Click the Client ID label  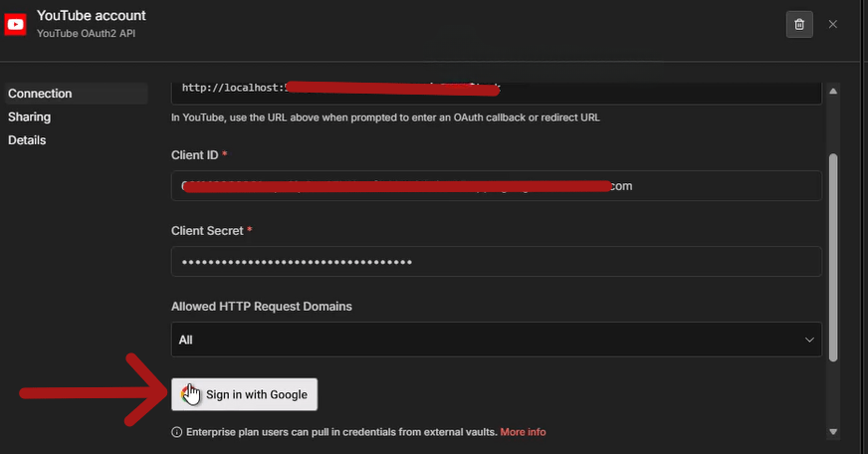click(195, 155)
